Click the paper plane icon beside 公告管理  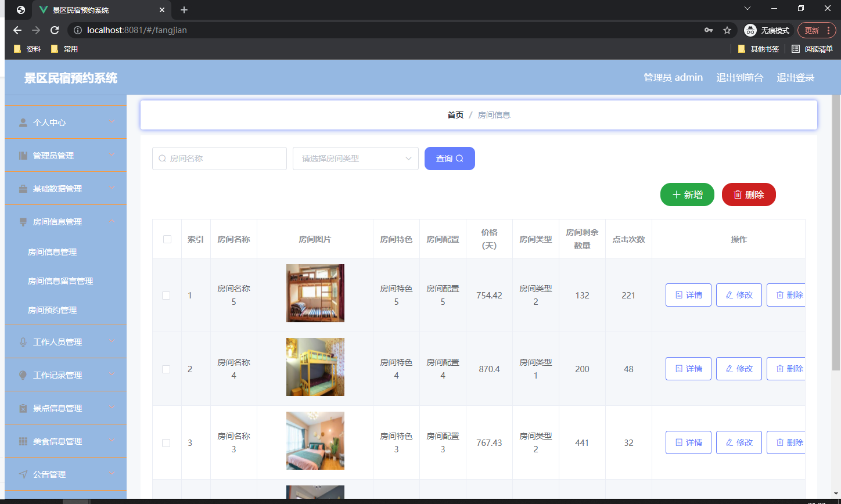click(x=23, y=474)
